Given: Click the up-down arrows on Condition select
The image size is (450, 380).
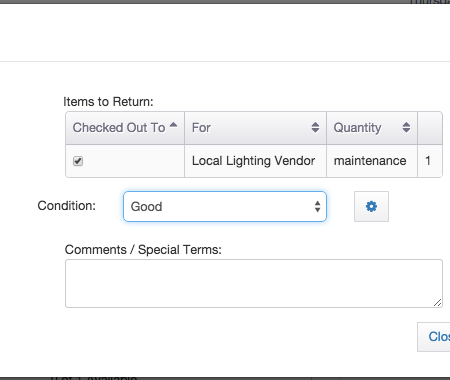Looking at the screenshot, I should coord(317,207).
